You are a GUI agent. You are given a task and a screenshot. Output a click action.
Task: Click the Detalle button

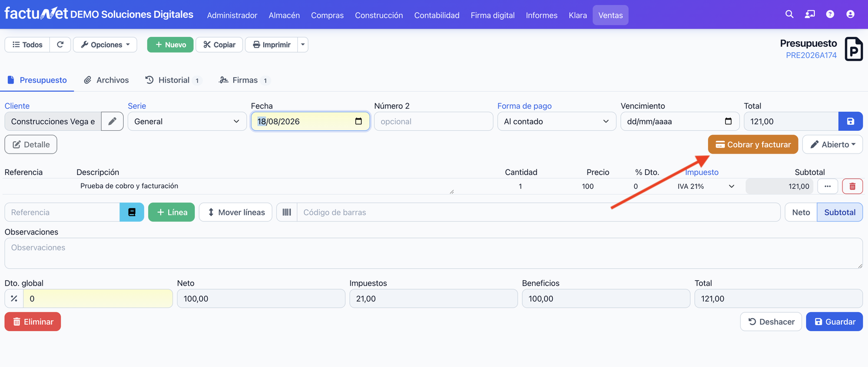coord(31,144)
